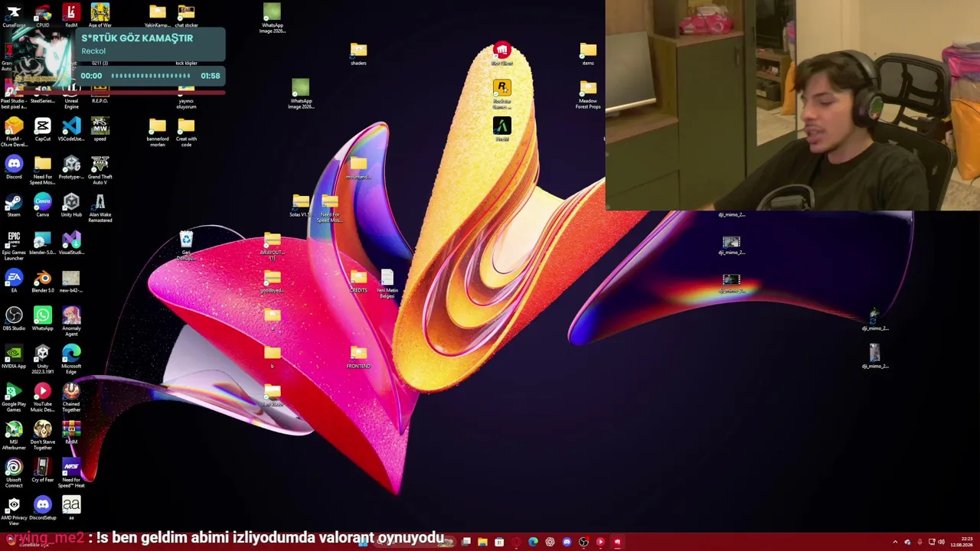The width and height of the screenshot is (980, 551).
Task: Select the CREDITS folder
Action: (358, 281)
